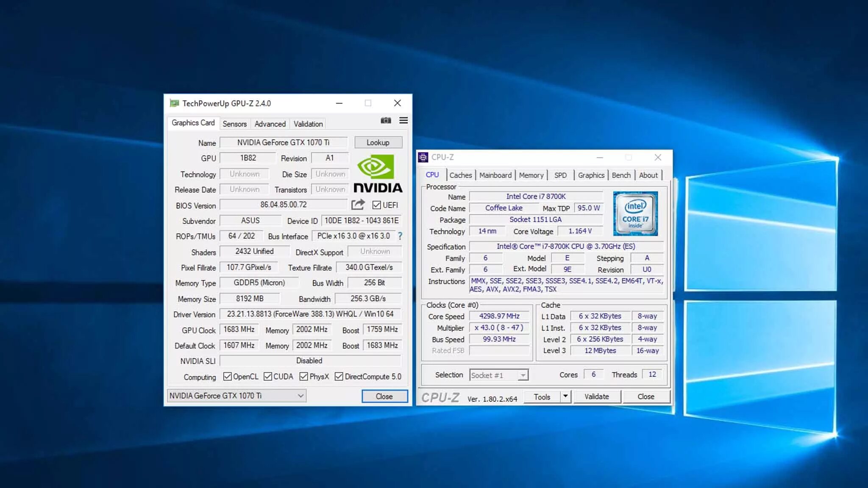This screenshot has height=488, width=868.
Task: Open the GPU-Z hamburger menu icon
Action: pyautogui.click(x=403, y=120)
